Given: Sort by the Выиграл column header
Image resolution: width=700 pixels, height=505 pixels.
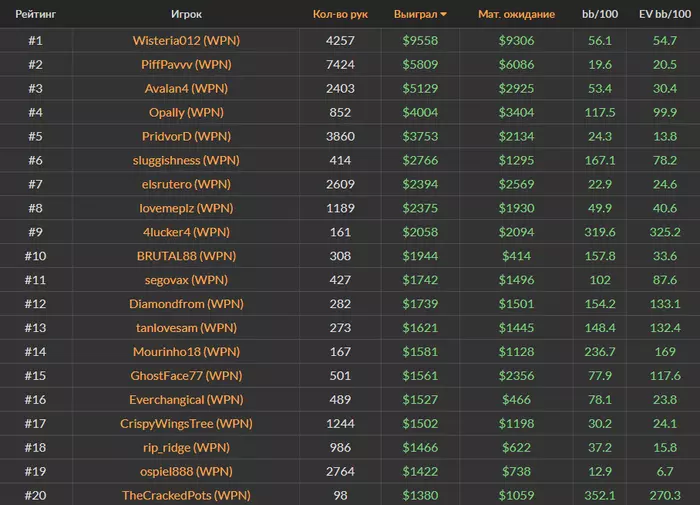Looking at the screenshot, I should click(x=418, y=15).
